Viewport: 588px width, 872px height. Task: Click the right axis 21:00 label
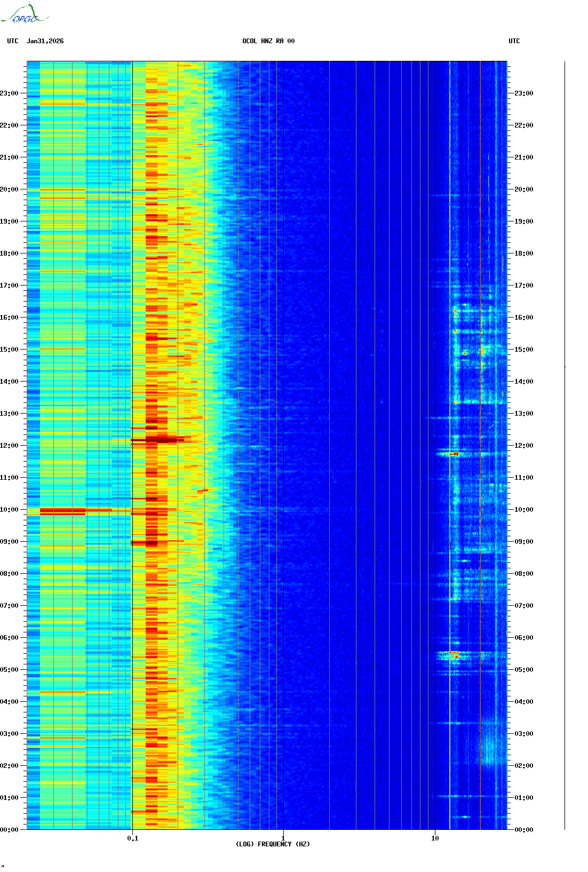pos(524,157)
